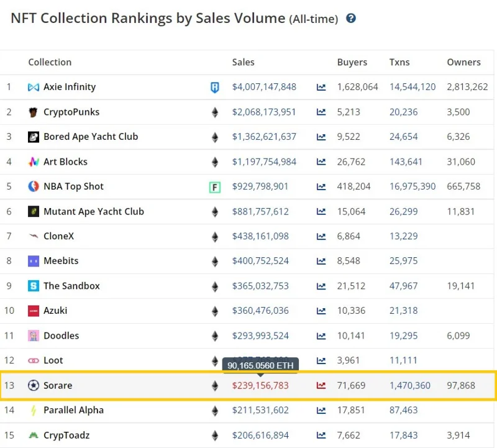497x448 pixels.
Task: Sort by the Txns column header
Action: pos(399,62)
